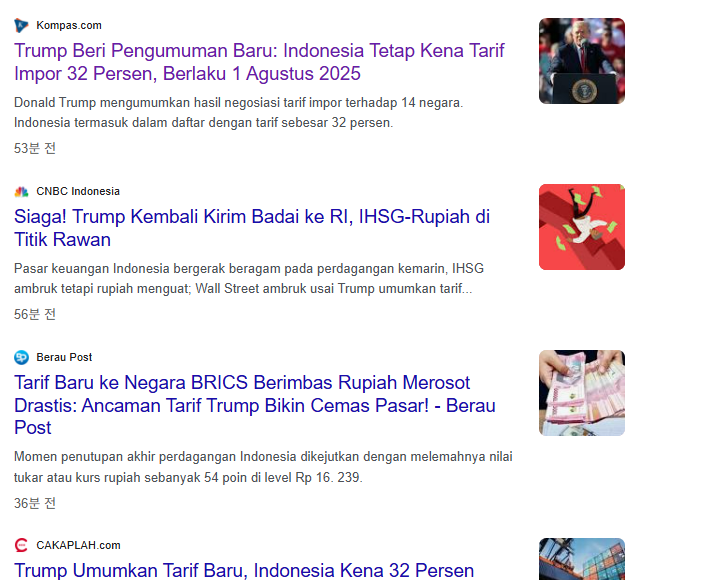
Task: Select the CAKAPLAH.com source name
Action: click(78, 545)
